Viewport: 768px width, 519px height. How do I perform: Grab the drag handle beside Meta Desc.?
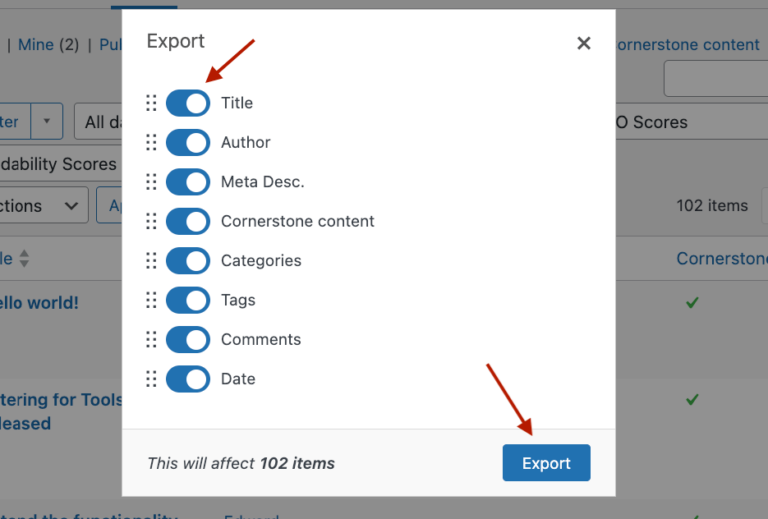[x=151, y=182]
